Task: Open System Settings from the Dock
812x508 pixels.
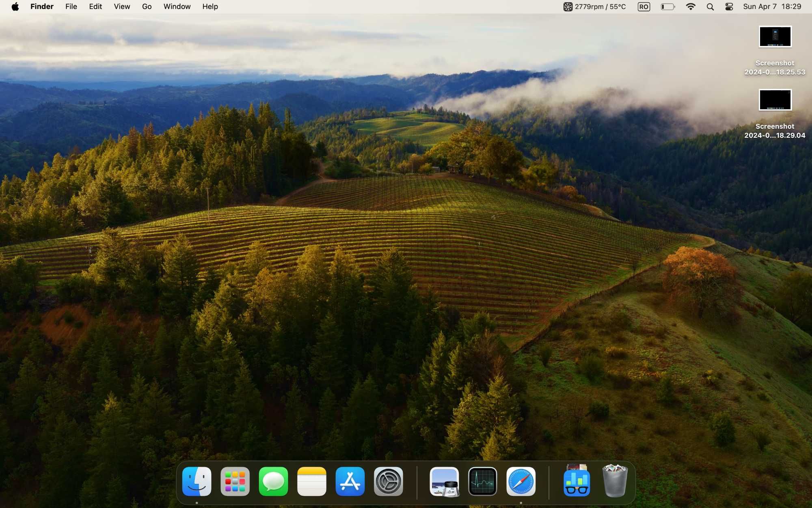Action: (x=389, y=482)
